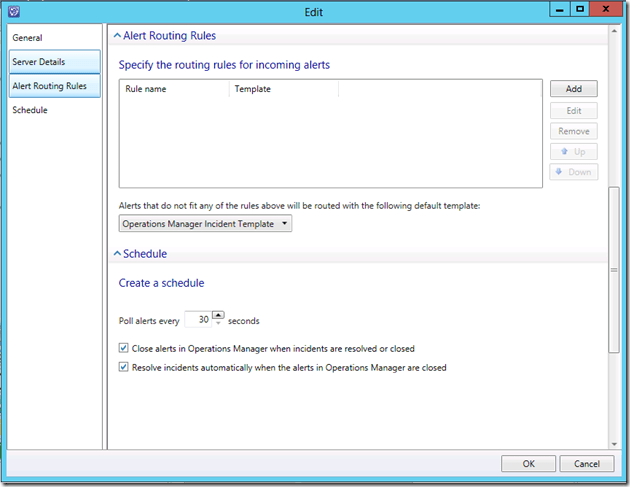Click the Cancel button

(587, 464)
